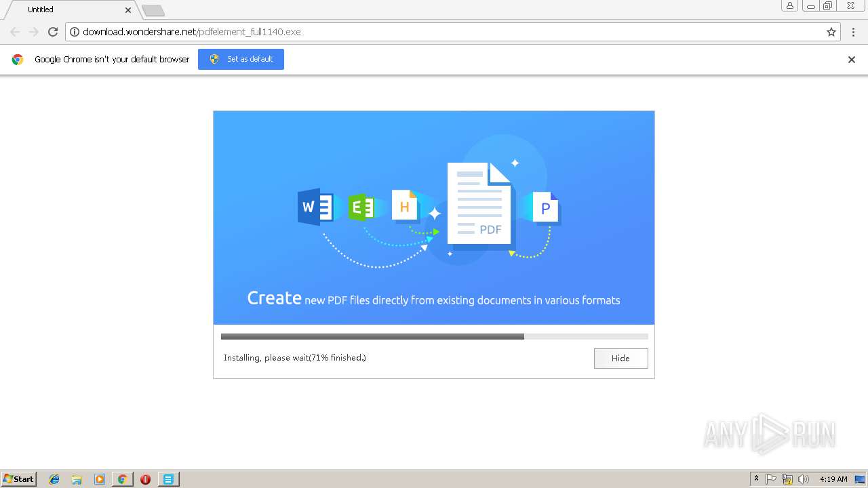Viewport: 868px width, 488px height.
Task: Close the Untitled tab
Action: pyautogui.click(x=128, y=9)
